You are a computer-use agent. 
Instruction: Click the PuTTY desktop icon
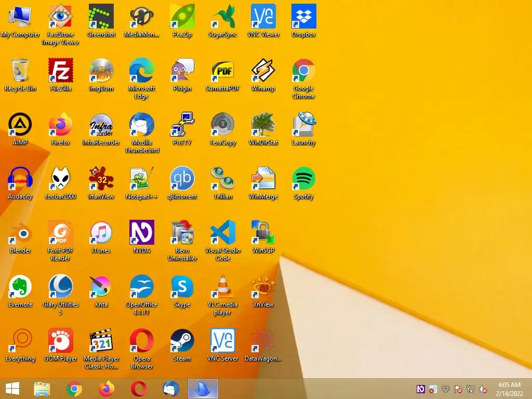182,124
